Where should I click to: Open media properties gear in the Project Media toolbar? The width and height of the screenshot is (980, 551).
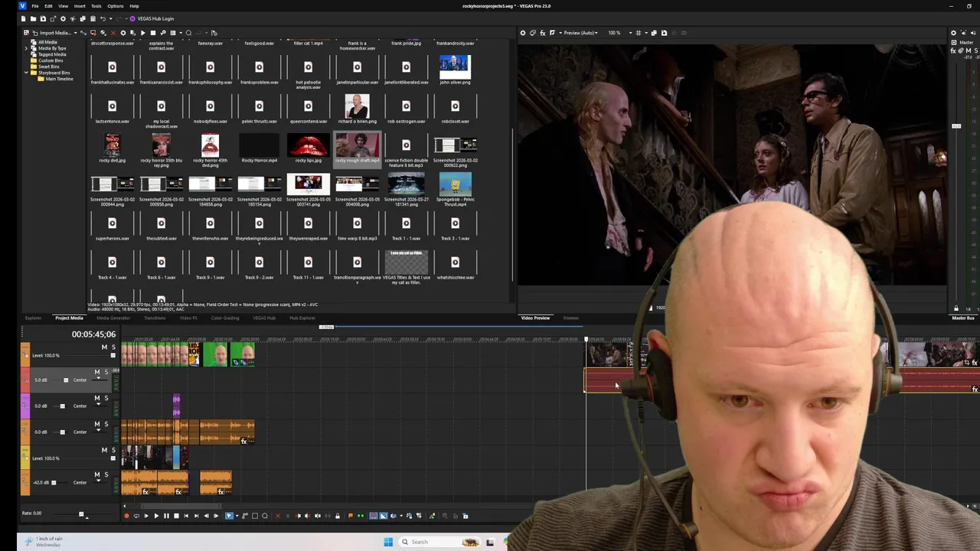tap(123, 33)
